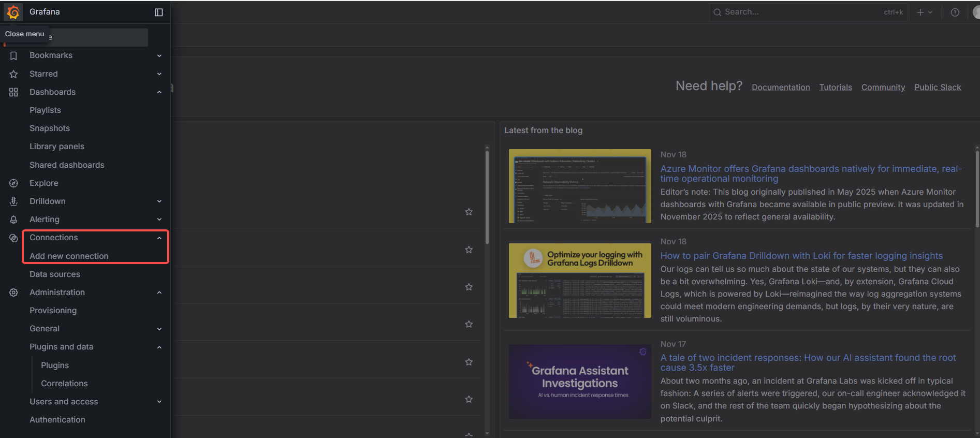
Task: Open the Documentation link
Action: [781, 87]
